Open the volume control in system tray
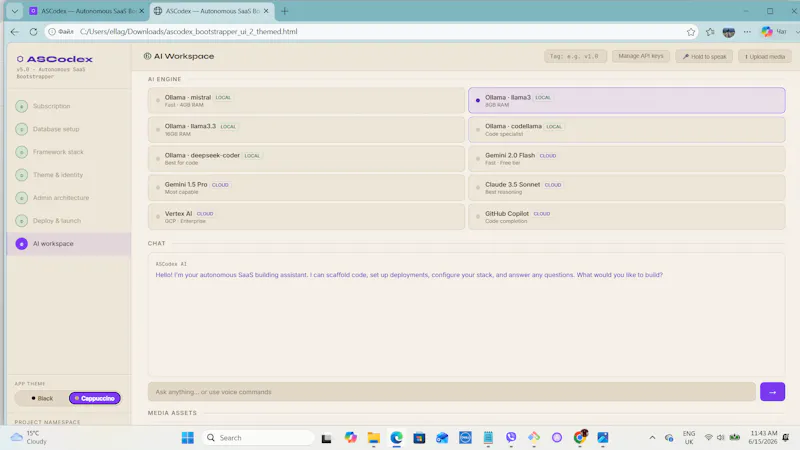This screenshot has height=450, width=800. coord(720,438)
